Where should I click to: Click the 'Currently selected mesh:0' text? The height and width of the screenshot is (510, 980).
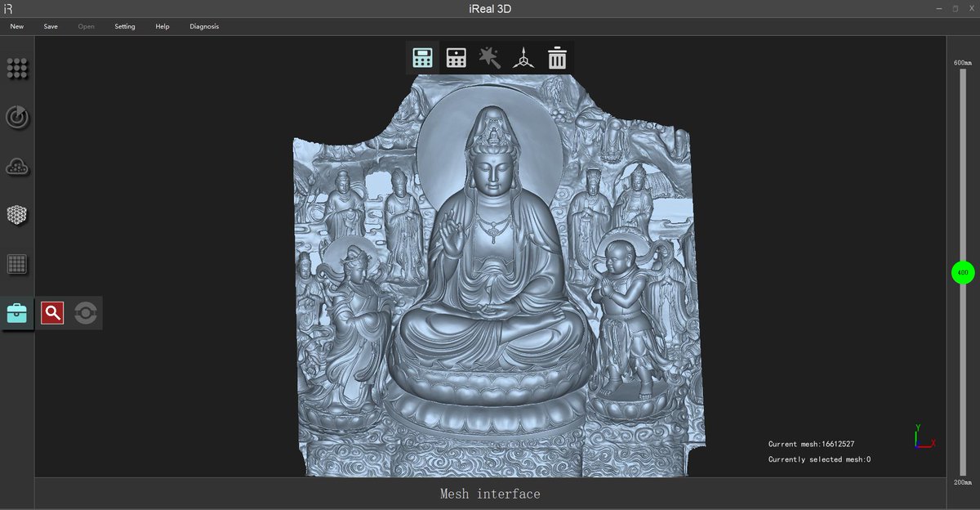pos(819,459)
